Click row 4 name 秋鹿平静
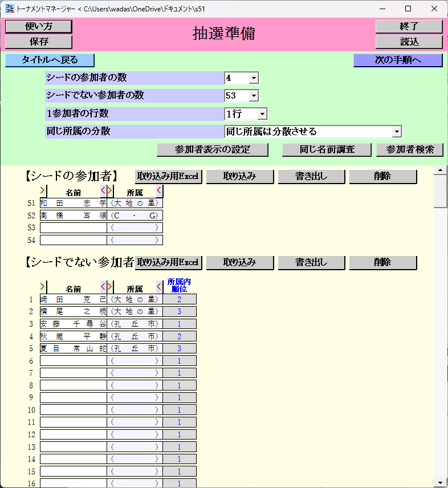Screen dimensions: 448x488 click(74, 336)
